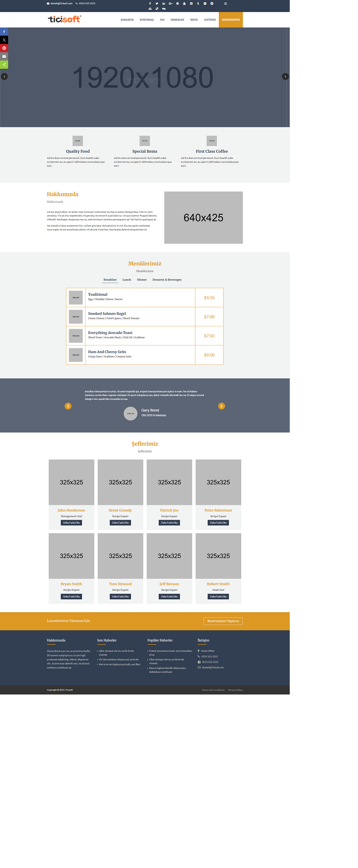The image size is (358, 868).
Task: Share page via left sidebar Facebook button
Action: (4, 31)
